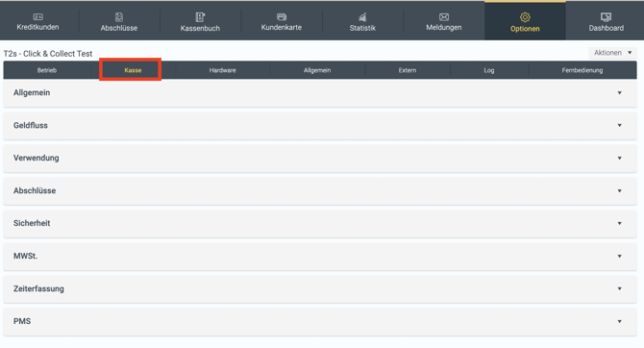The height and width of the screenshot is (348, 644).
Task: Click the Sicherheit section heading
Action: [x=32, y=223]
